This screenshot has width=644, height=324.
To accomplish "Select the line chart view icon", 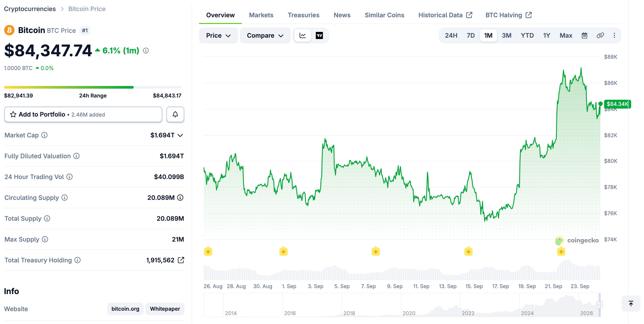I will pyautogui.click(x=302, y=35).
